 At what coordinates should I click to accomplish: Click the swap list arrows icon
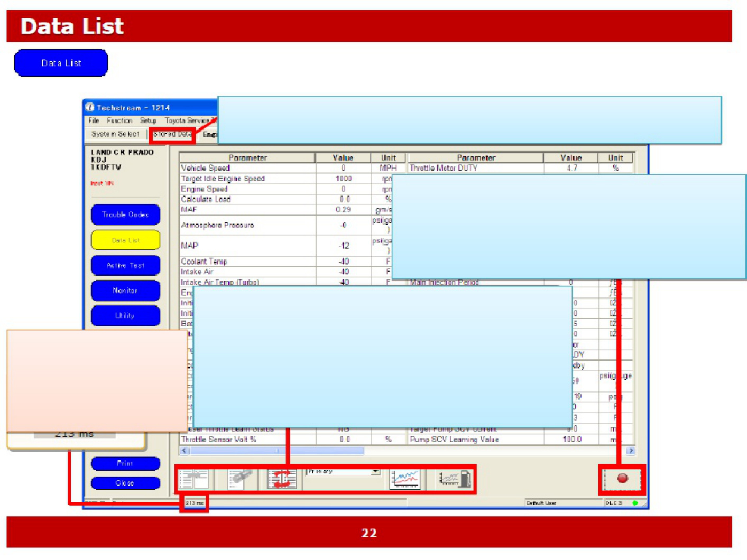281,479
